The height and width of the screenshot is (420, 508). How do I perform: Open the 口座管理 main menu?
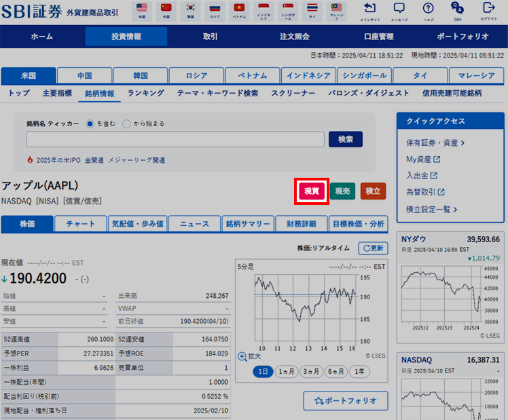pos(379,37)
